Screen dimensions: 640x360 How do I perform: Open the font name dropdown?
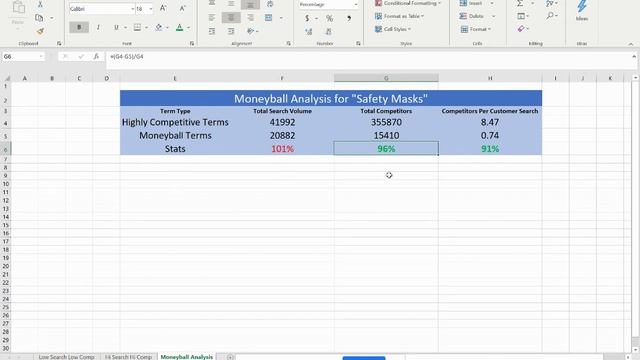coord(132,9)
